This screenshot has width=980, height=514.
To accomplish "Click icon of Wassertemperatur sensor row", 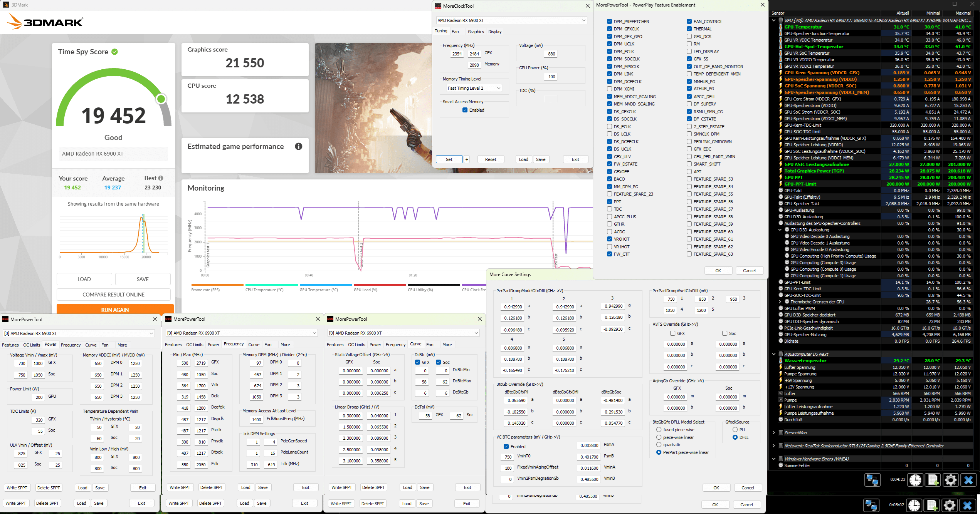I will point(781,361).
